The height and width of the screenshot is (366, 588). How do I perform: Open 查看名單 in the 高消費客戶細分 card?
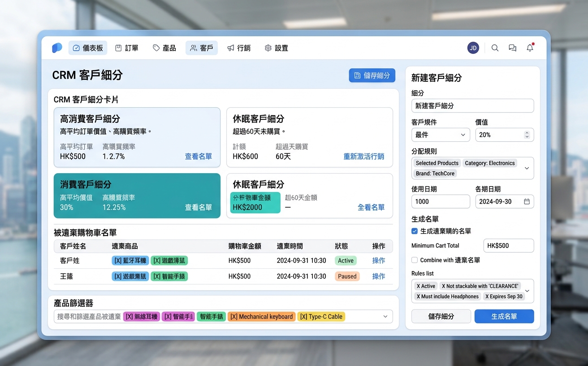199,157
